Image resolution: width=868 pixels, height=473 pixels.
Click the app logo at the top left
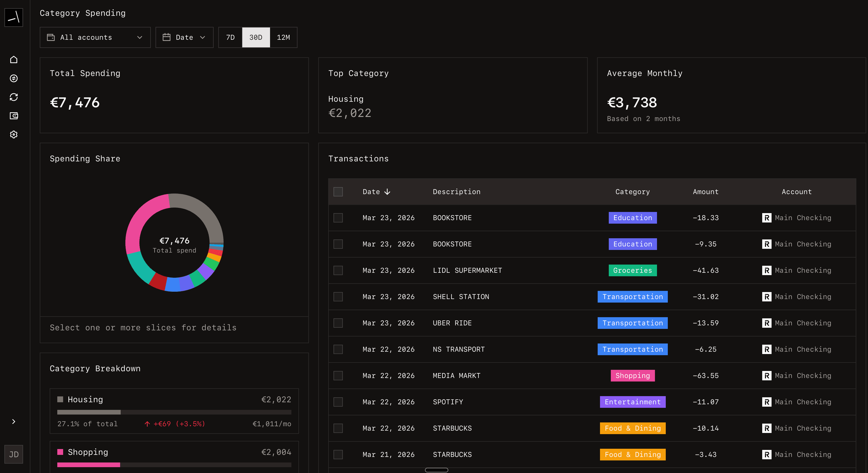[13, 17]
